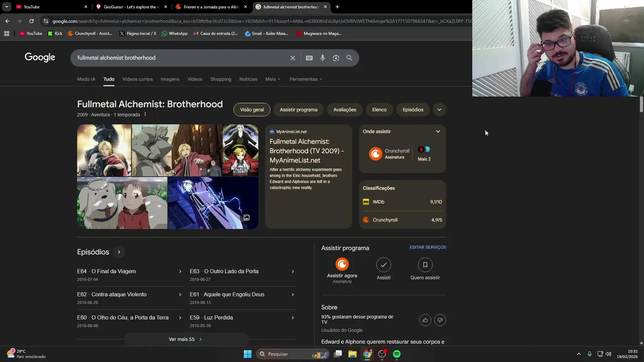Open episode E62 'Contra-ataque Violento'
The width and height of the screenshot is (644, 362).
coord(129,298)
